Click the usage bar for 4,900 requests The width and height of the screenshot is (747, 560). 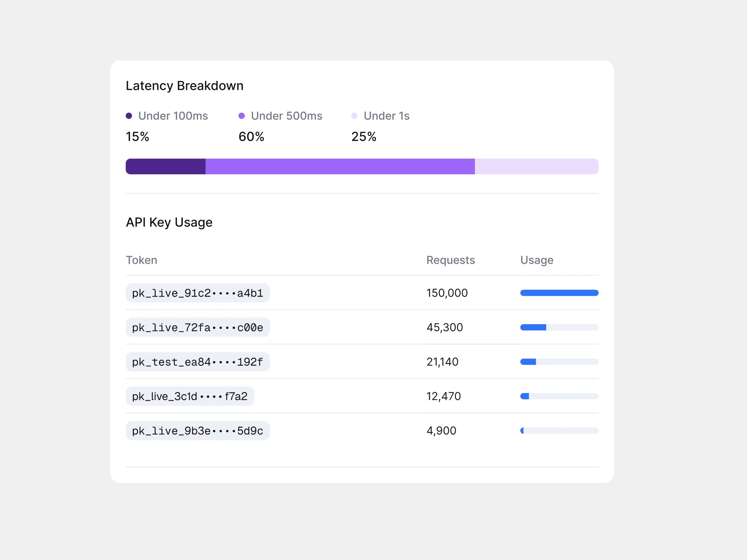[559, 431]
